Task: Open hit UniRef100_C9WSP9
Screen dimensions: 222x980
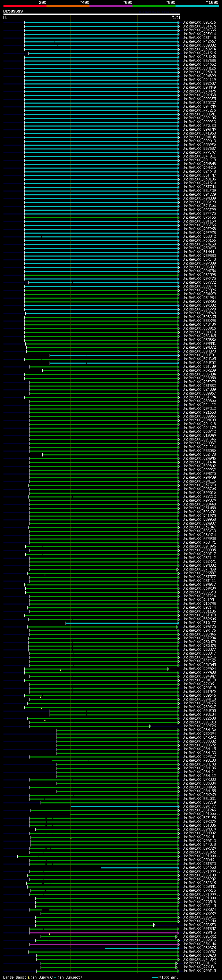Action: click(199, 76)
